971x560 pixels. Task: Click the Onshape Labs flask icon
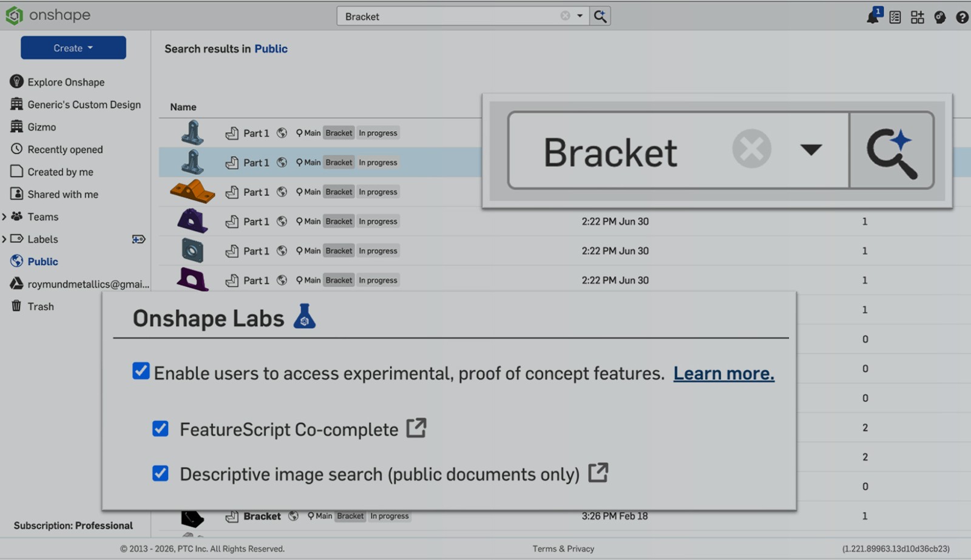coord(305,317)
